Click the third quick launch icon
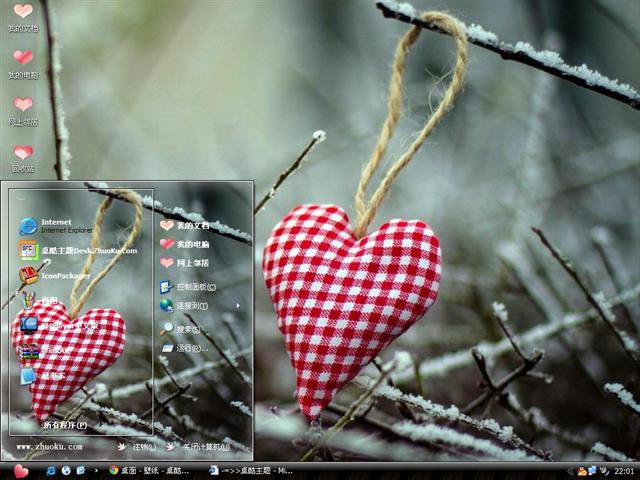640x480 pixels. click(81, 471)
